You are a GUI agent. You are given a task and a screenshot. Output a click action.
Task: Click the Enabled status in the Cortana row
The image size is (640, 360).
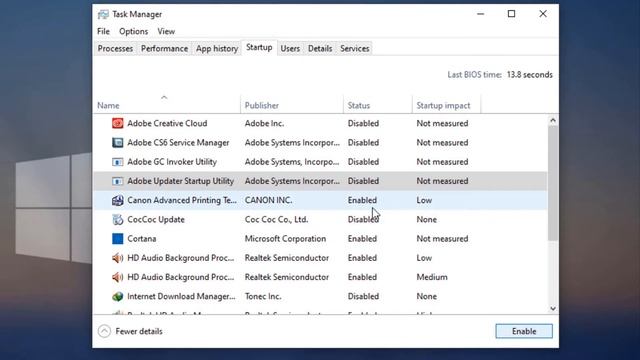[362, 239]
